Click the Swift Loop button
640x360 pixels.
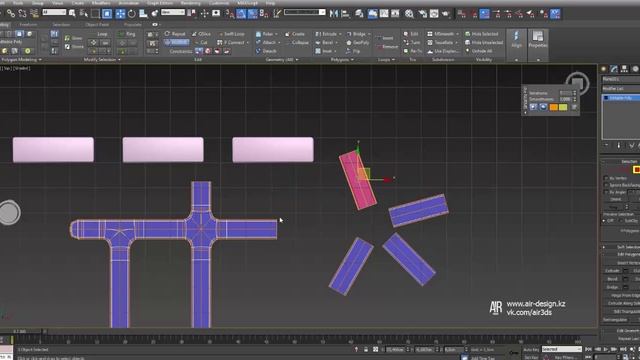click(232, 34)
